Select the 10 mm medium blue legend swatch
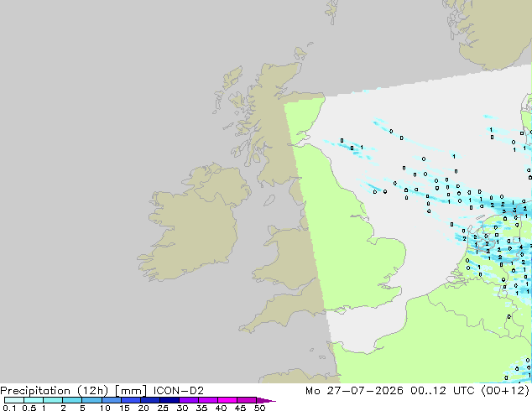 pyautogui.click(x=111, y=400)
